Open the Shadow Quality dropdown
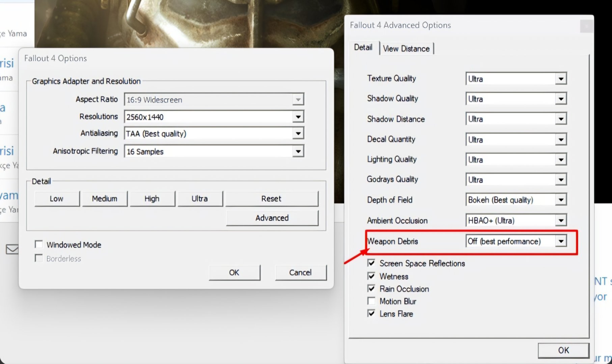 pos(516,99)
